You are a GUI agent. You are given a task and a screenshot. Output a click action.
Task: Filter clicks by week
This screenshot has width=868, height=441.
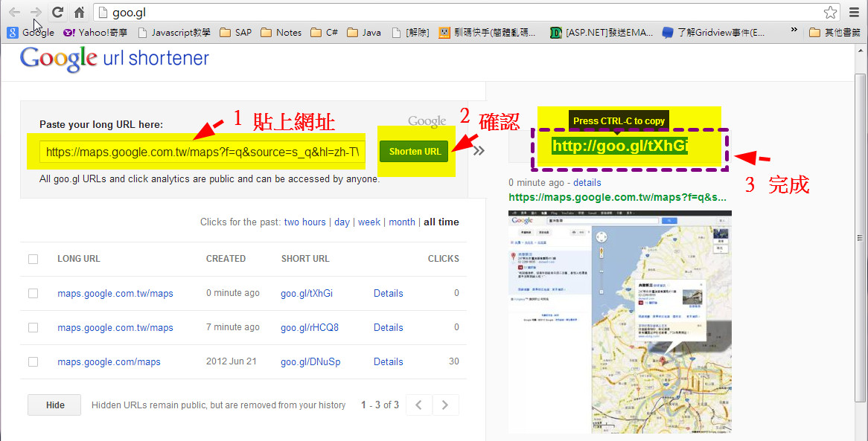pos(368,222)
